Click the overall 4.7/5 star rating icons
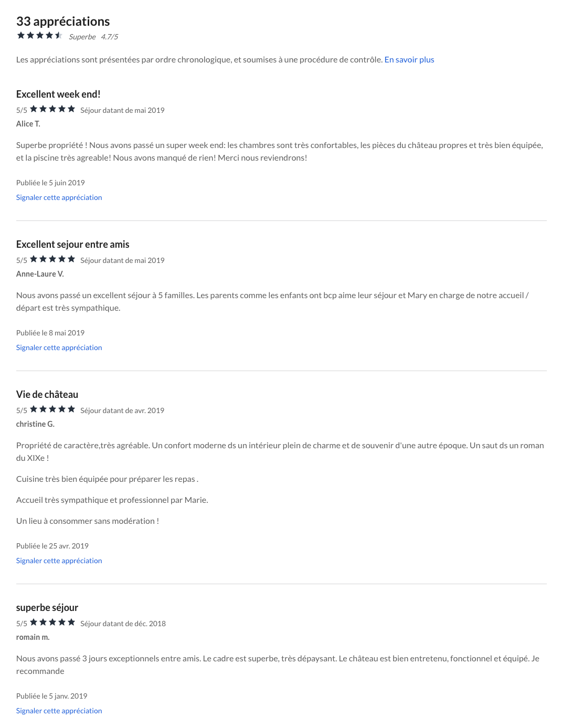This screenshot has height=728, width=582. 39,36
